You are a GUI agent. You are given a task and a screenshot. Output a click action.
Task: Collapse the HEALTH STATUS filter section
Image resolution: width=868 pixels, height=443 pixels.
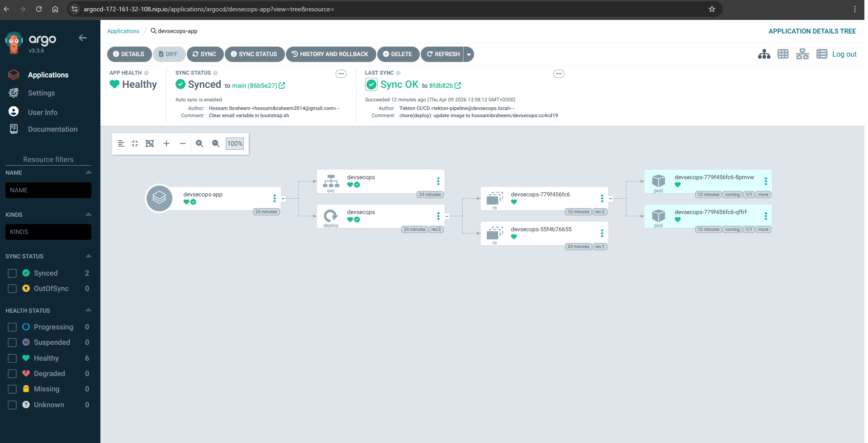pos(88,310)
